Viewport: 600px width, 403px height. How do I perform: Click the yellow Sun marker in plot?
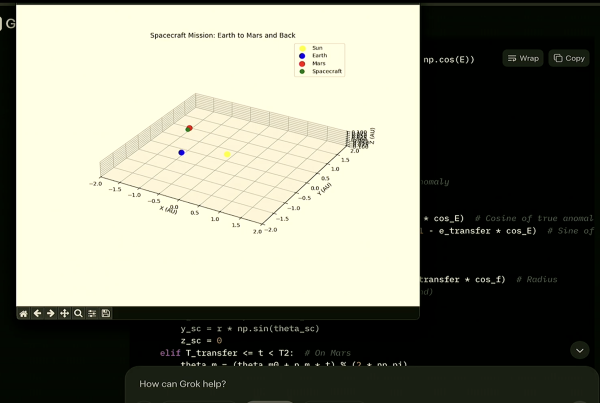point(228,154)
